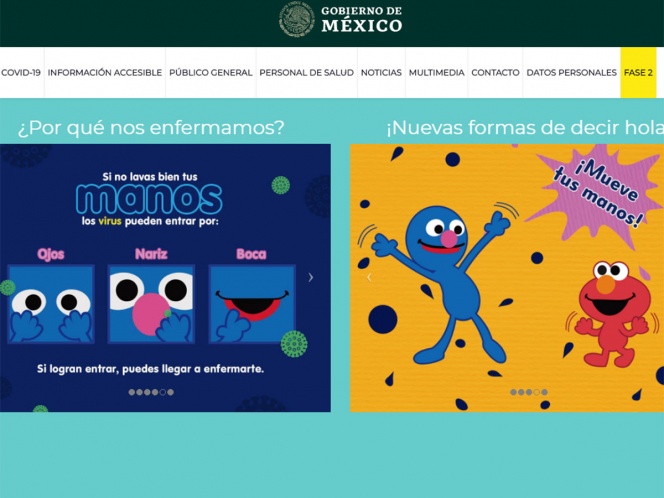Advance the left carousel with the right arrow
The height and width of the screenshot is (498, 664).
[311, 277]
